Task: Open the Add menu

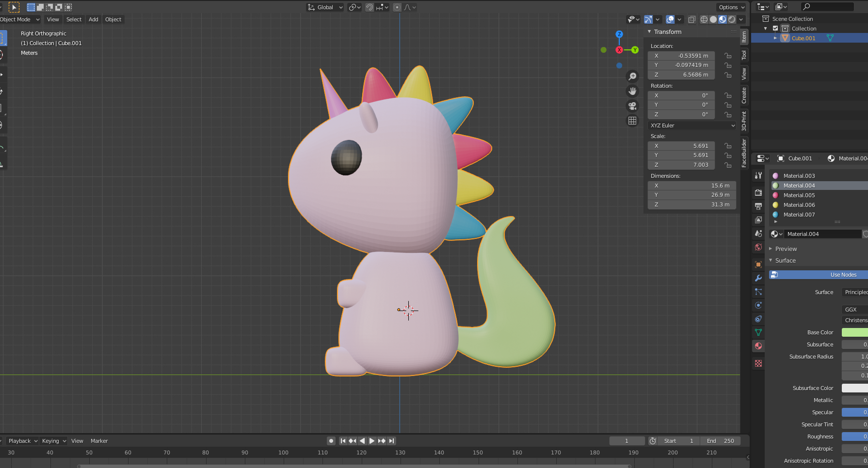Action: (93, 19)
